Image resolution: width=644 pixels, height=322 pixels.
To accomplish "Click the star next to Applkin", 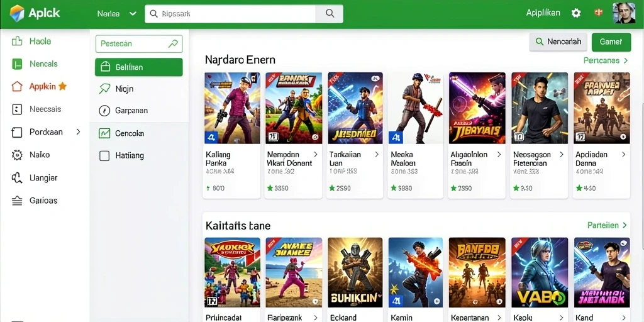I will coord(62,86).
